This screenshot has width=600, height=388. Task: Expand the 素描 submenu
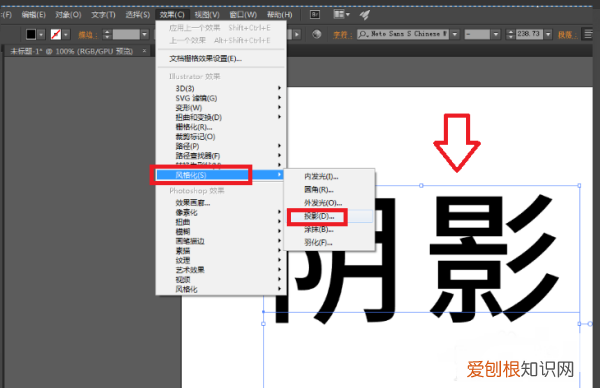[221, 251]
